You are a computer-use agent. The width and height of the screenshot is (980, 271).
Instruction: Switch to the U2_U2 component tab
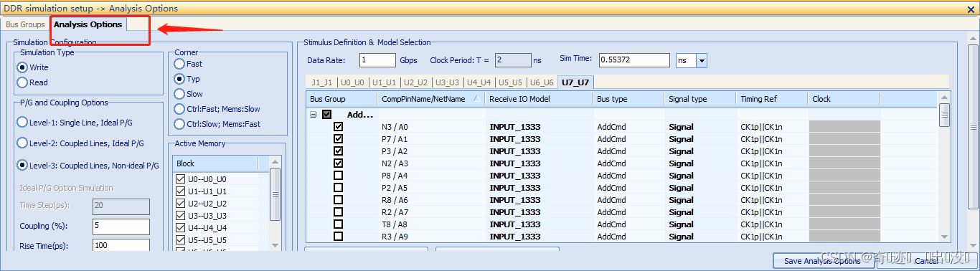pyautogui.click(x=416, y=82)
